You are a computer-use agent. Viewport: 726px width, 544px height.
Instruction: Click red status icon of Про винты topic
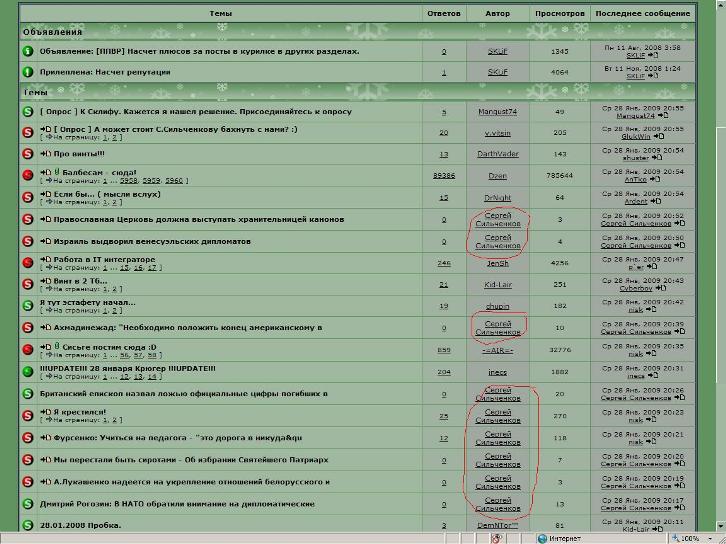pyautogui.click(x=28, y=154)
